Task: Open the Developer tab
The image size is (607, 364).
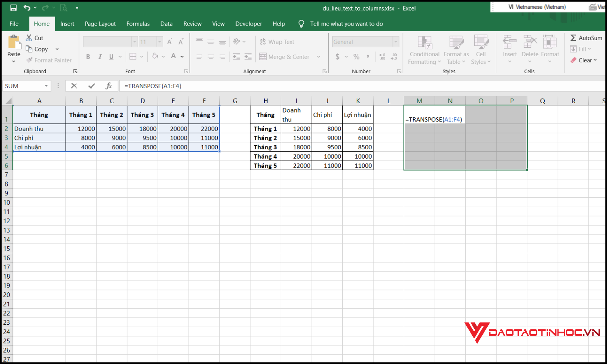Action: 248,23
